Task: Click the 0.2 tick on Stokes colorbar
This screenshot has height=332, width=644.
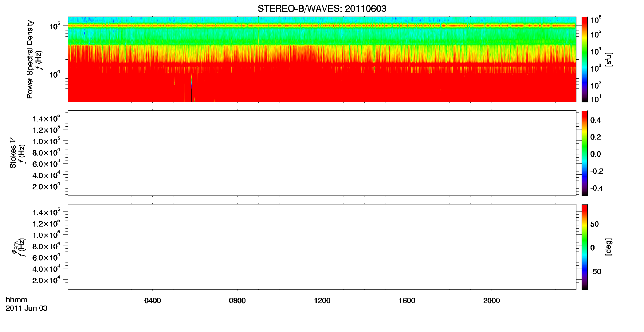Action: click(x=595, y=137)
